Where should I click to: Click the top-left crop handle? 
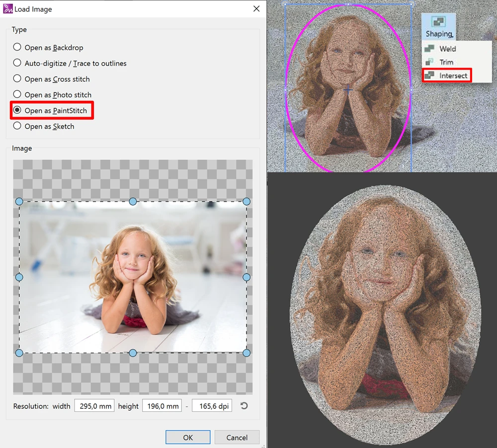pos(19,202)
